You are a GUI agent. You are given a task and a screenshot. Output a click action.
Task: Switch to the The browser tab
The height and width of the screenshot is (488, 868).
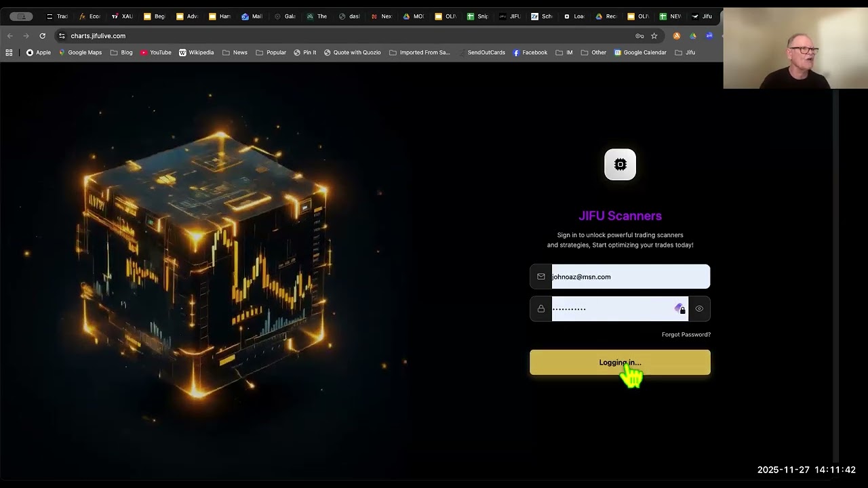click(x=317, y=16)
